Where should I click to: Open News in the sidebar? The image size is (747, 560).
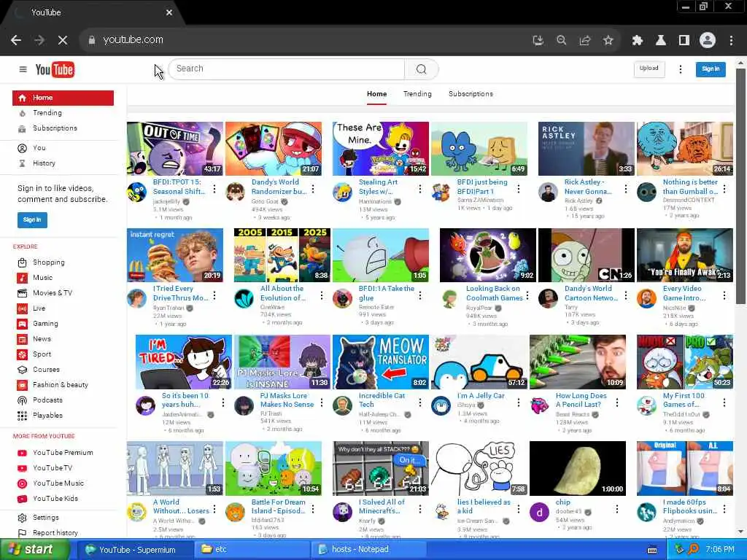[x=63, y=338]
